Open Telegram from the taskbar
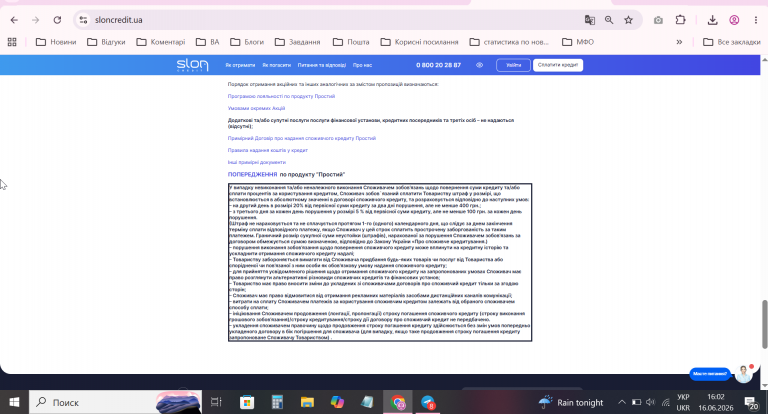This screenshot has height=414, width=768. point(428,402)
